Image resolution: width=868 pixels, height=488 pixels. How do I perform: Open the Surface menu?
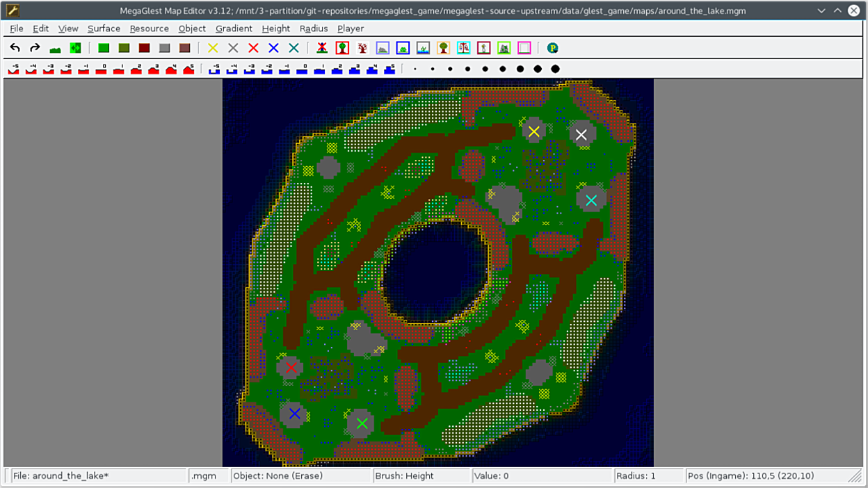coord(104,29)
